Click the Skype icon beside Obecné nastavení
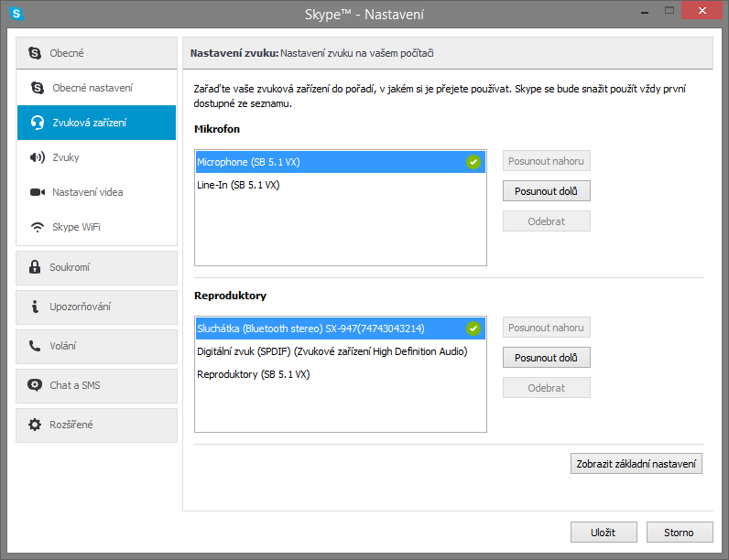Viewport: 729px width, 560px height. (38, 88)
